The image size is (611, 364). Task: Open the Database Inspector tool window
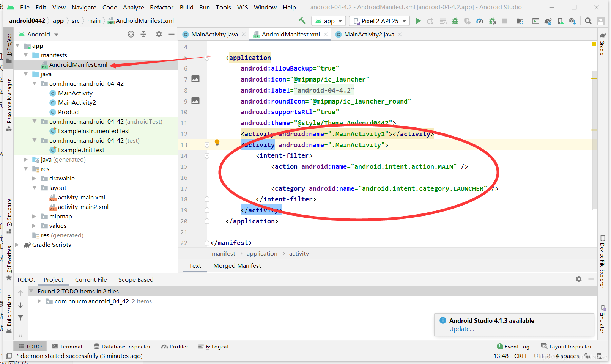(122, 347)
